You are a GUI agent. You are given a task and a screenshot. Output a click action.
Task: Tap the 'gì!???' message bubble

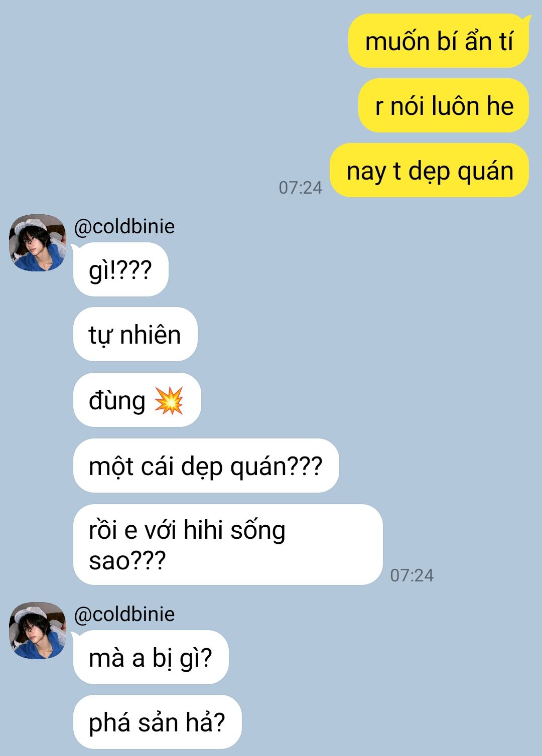tap(120, 270)
